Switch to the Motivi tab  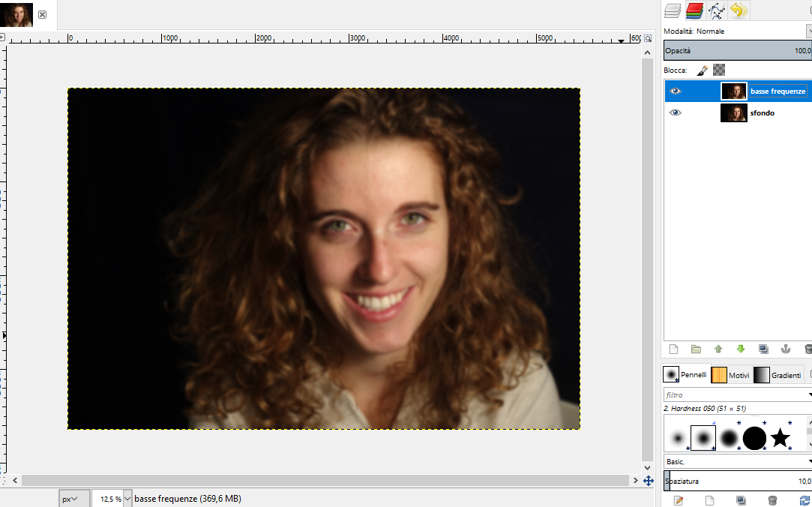tap(730, 374)
